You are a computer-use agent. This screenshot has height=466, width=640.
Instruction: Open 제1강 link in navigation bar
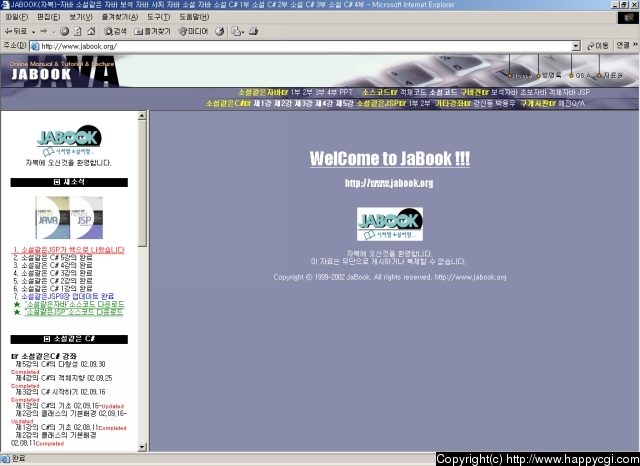tap(262, 104)
